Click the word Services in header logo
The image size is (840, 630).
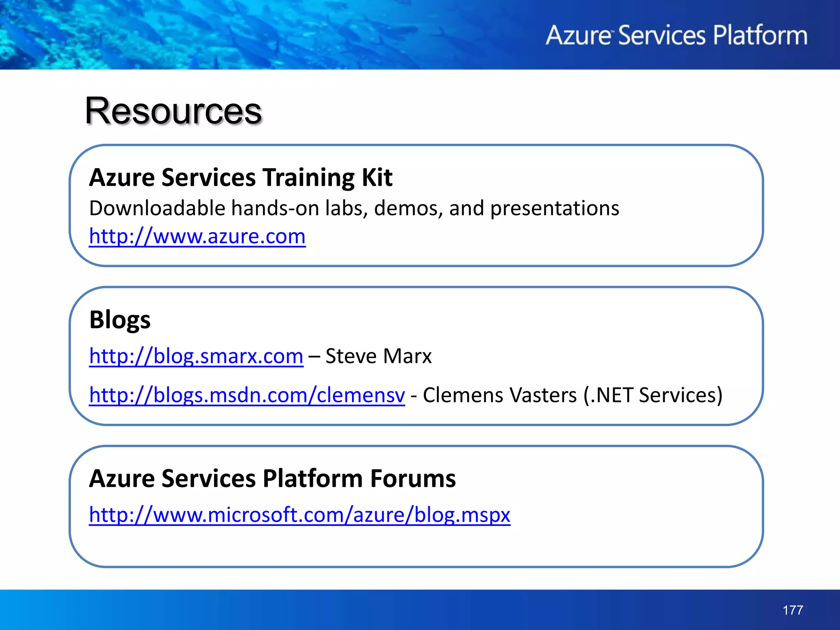click(x=661, y=35)
